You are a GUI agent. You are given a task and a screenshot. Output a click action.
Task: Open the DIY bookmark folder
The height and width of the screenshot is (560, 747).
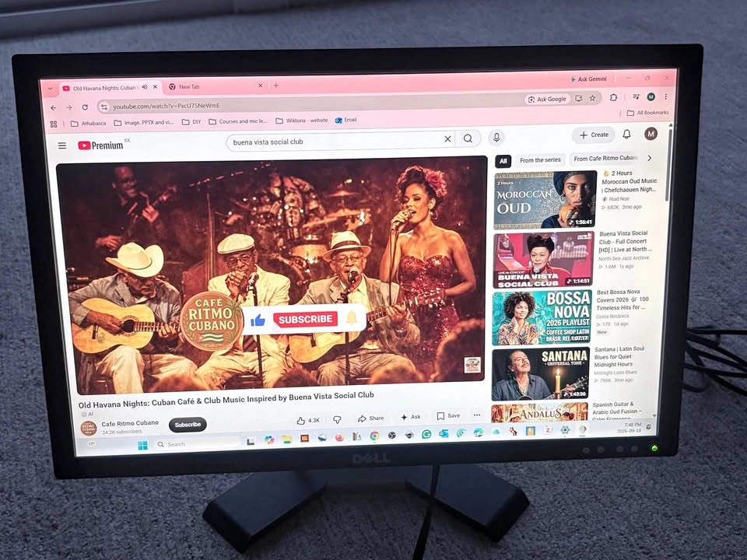191,122
